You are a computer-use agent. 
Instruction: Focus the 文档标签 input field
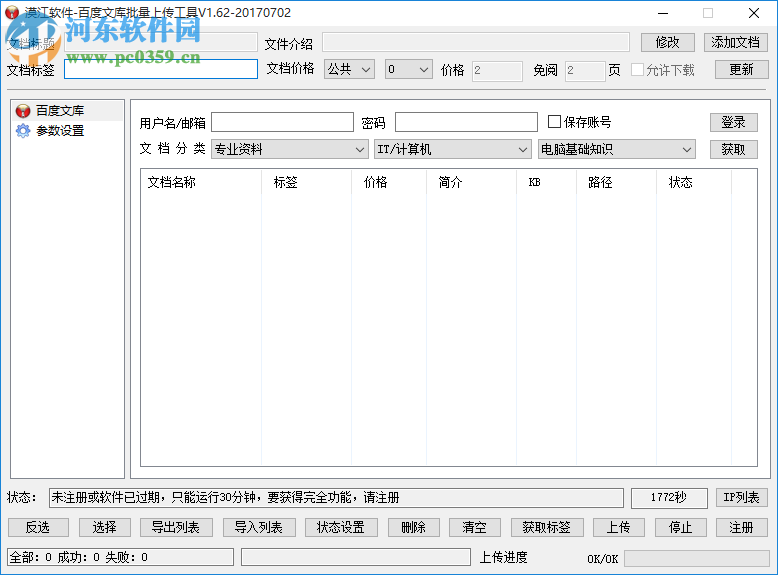(x=161, y=69)
